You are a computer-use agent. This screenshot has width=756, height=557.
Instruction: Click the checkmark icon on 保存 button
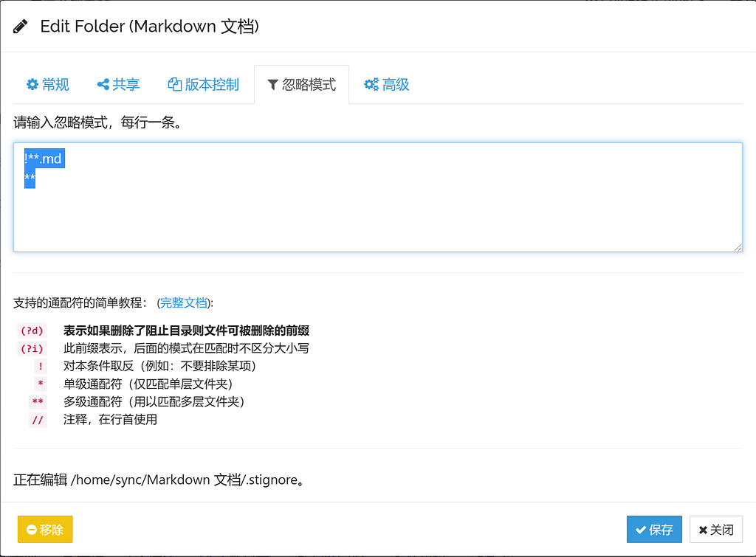[x=641, y=530]
